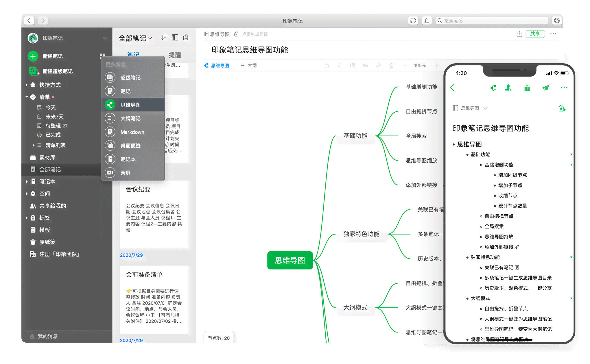The image size is (590, 364).
Task: Choose 超级笔记 from the popup menu
Action: (x=133, y=77)
